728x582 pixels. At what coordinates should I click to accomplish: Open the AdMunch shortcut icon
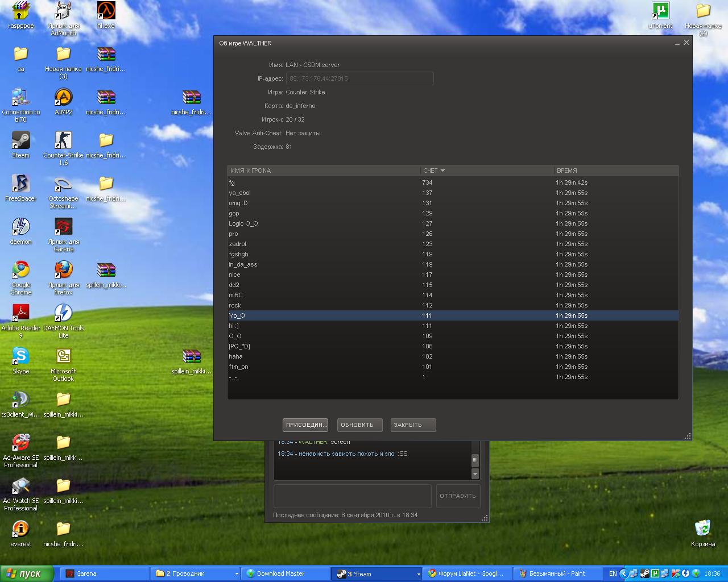63,19
